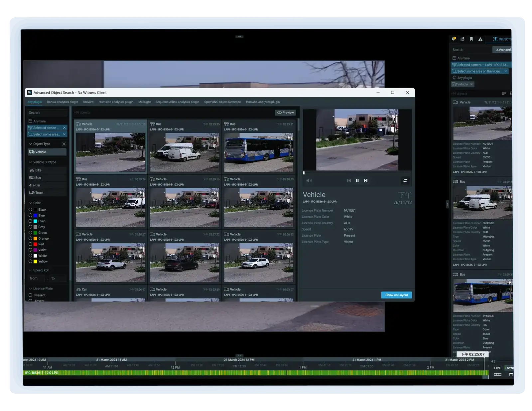Select License Plate Present option
This screenshot has width=532, height=411.
tap(37, 295)
